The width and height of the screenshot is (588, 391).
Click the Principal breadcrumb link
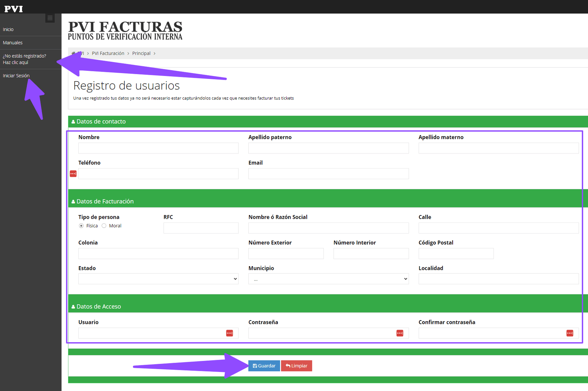pos(141,53)
